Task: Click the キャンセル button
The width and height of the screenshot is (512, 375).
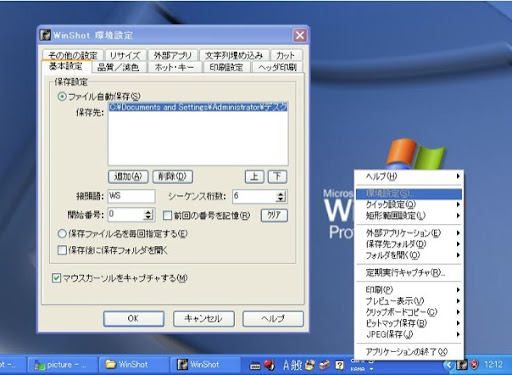Action: click(x=203, y=319)
